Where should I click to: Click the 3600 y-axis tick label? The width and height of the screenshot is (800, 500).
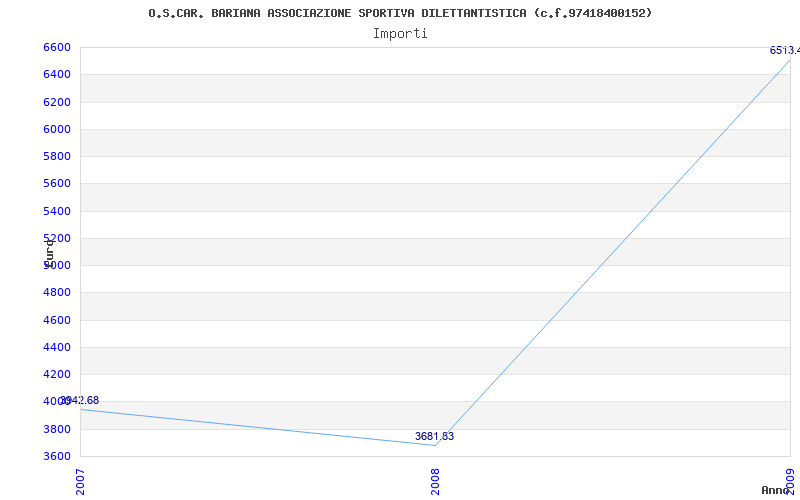[57, 456]
